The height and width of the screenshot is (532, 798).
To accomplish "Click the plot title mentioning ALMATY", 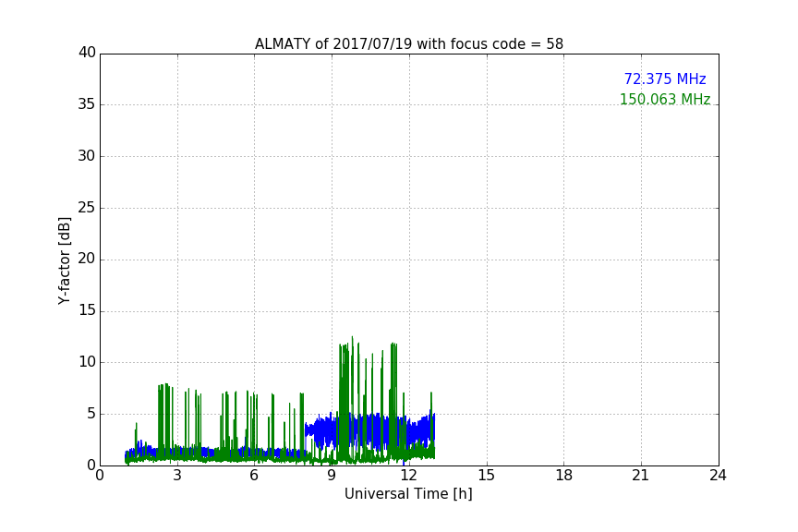I will point(408,44).
